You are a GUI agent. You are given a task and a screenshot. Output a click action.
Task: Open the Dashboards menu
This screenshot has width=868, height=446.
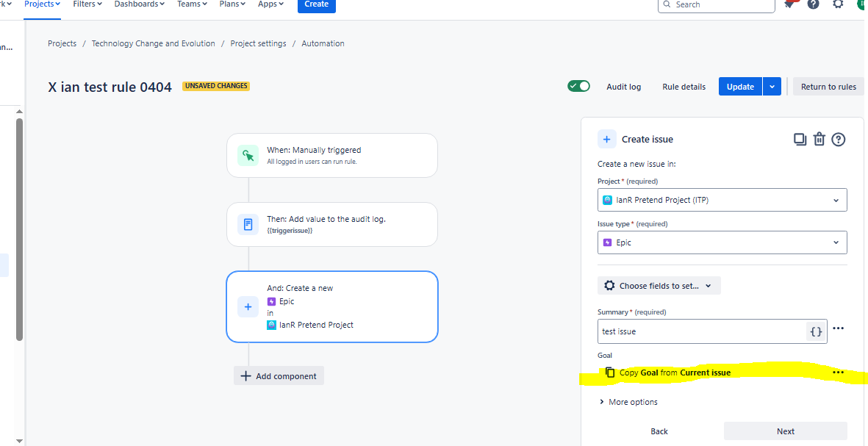pos(140,4)
